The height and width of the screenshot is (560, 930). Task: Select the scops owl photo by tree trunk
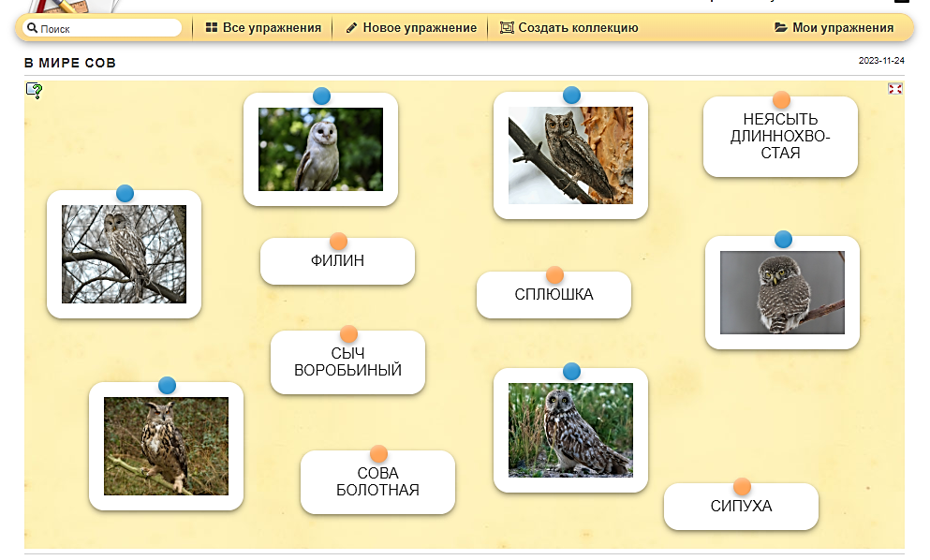pos(570,155)
